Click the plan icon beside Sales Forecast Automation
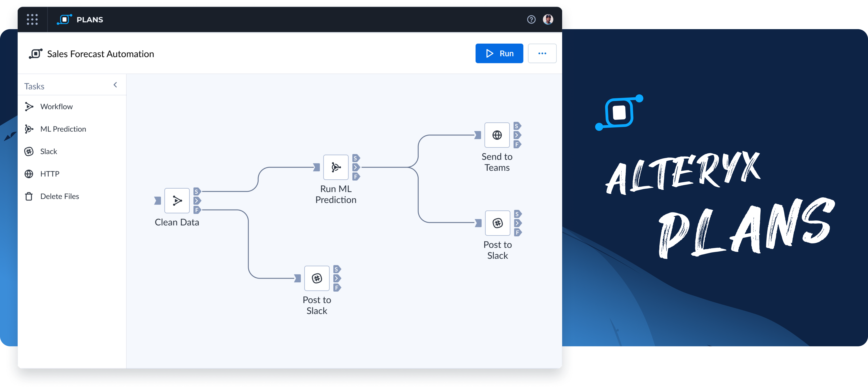Viewport: 868px width, 389px height. tap(36, 54)
